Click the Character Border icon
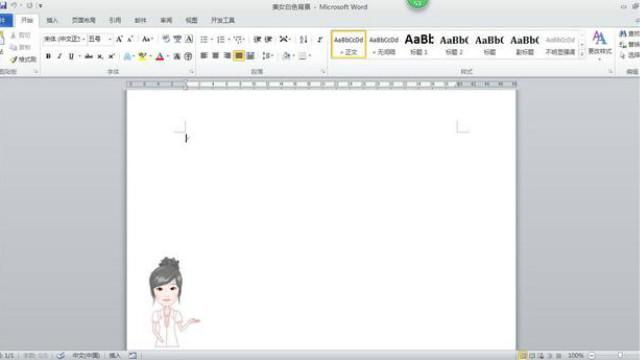The width and height of the screenshot is (640, 360). pos(189,39)
